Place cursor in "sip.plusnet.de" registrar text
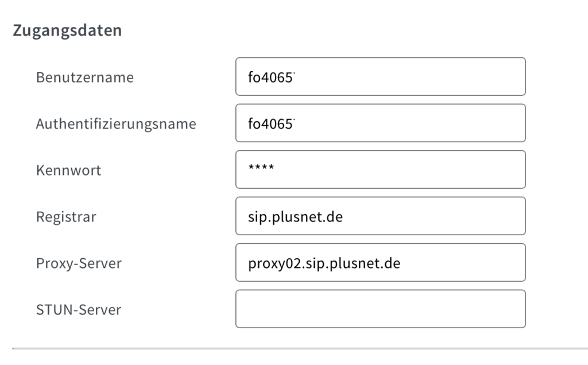 [x=295, y=216]
